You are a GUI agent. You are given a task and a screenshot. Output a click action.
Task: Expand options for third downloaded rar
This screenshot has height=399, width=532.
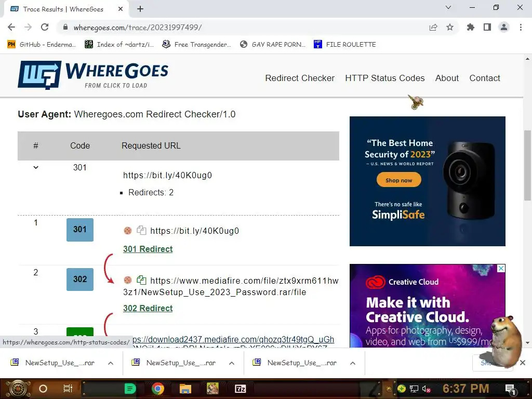pos(353,363)
